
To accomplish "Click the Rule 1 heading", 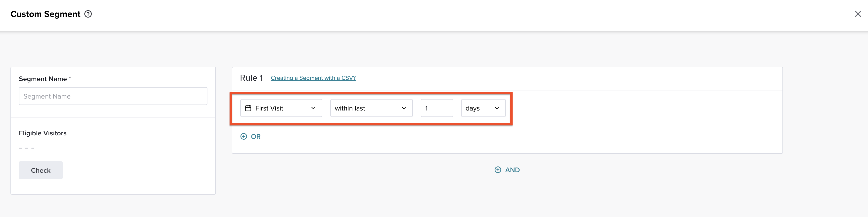I will (x=251, y=78).
